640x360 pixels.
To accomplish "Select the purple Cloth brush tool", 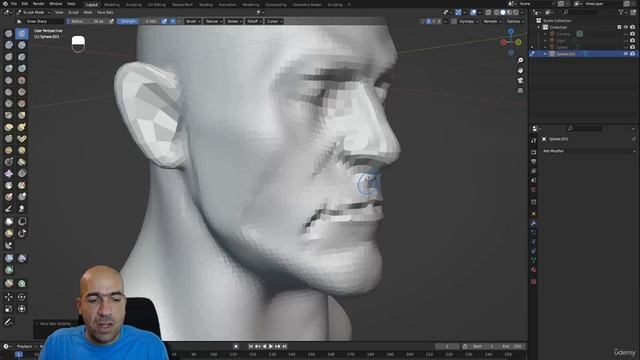I will click(x=9, y=174).
